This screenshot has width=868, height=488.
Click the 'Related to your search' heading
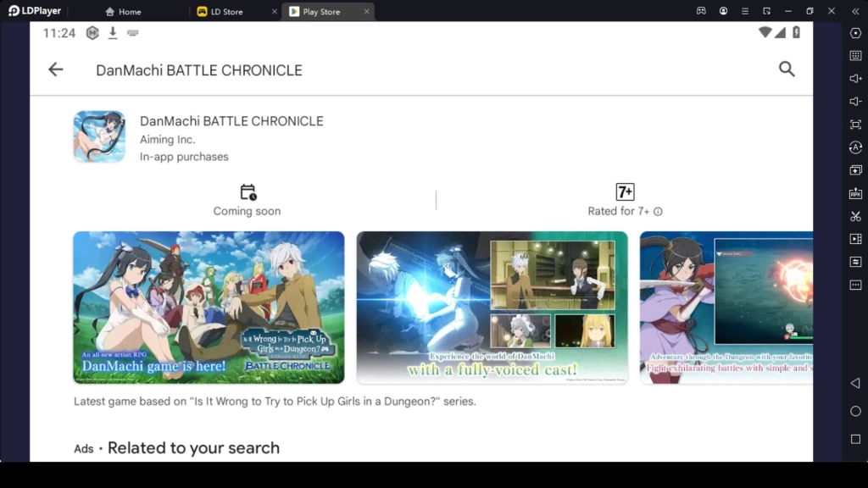tap(193, 447)
